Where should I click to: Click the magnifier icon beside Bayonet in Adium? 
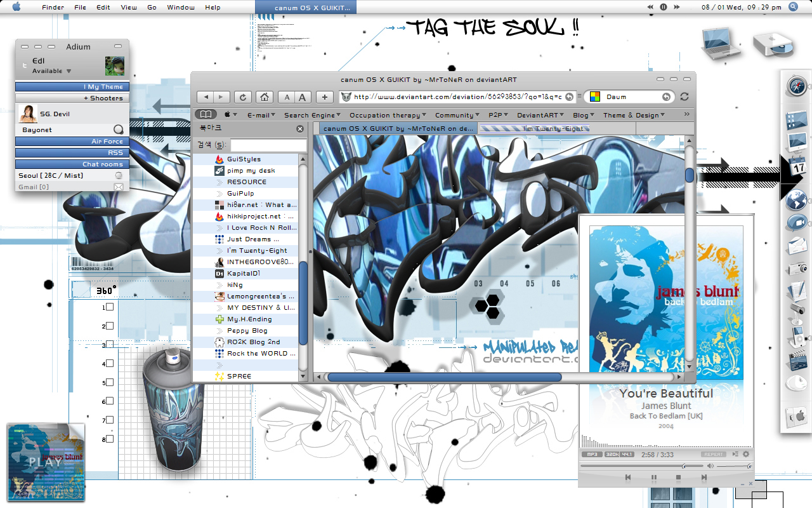pos(119,130)
